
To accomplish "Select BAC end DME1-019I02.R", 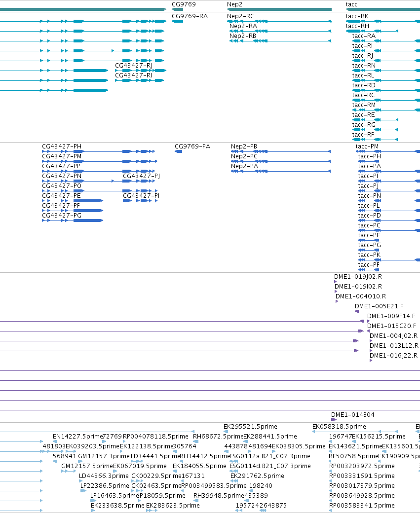I will pyautogui.click(x=358, y=286).
